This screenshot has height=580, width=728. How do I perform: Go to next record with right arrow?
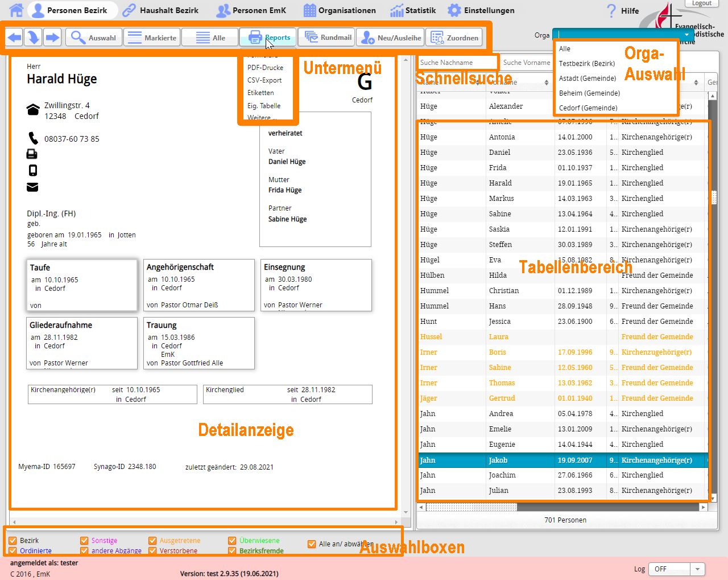(52, 38)
